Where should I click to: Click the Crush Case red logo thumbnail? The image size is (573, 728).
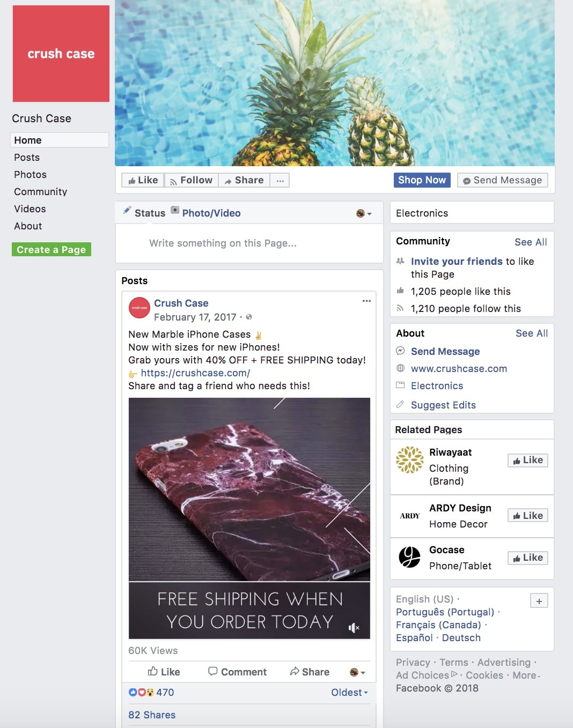click(61, 54)
